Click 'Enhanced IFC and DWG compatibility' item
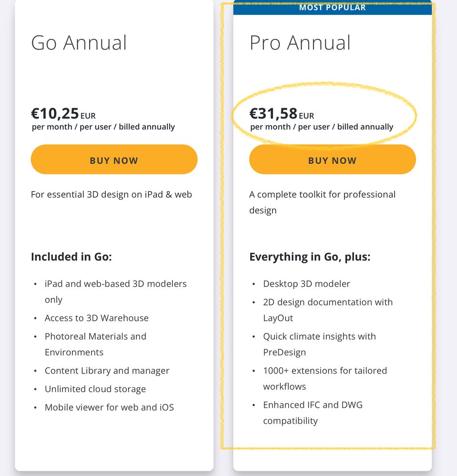This screenshot has width=457, height=476. [313, 413]
